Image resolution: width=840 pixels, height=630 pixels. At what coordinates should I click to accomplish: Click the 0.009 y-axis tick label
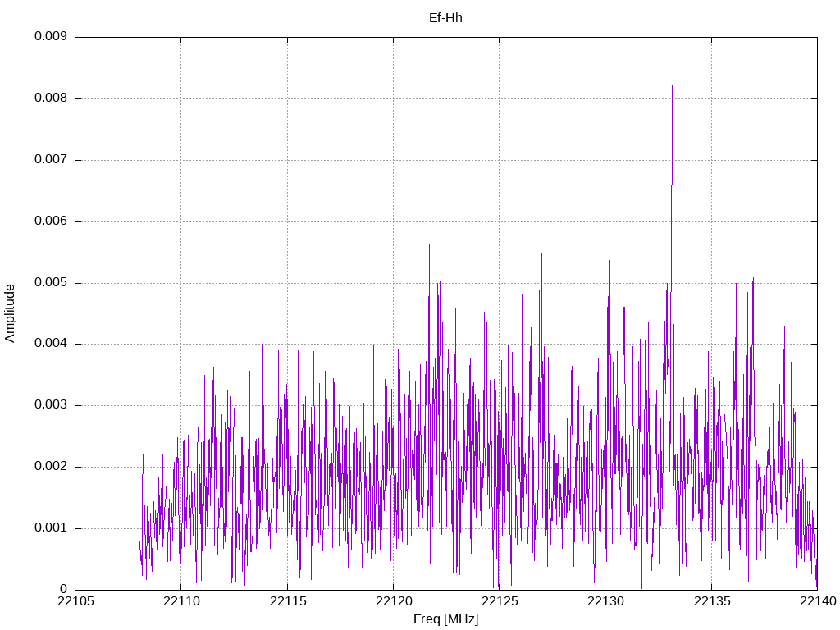click(51, 36)
